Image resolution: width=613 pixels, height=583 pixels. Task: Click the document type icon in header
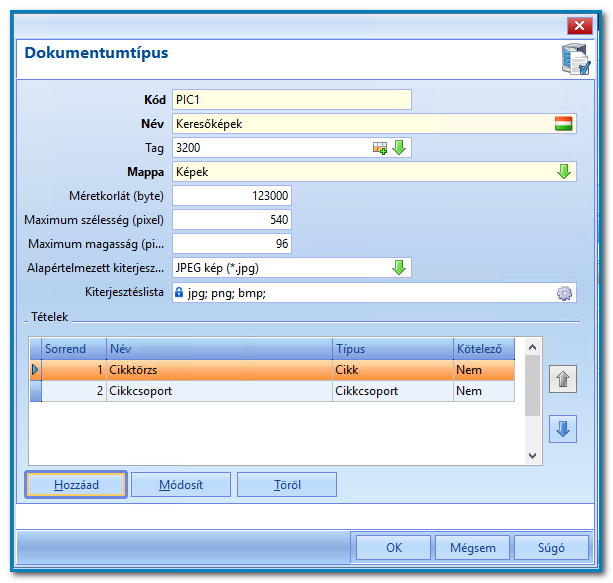pos(576,59)
